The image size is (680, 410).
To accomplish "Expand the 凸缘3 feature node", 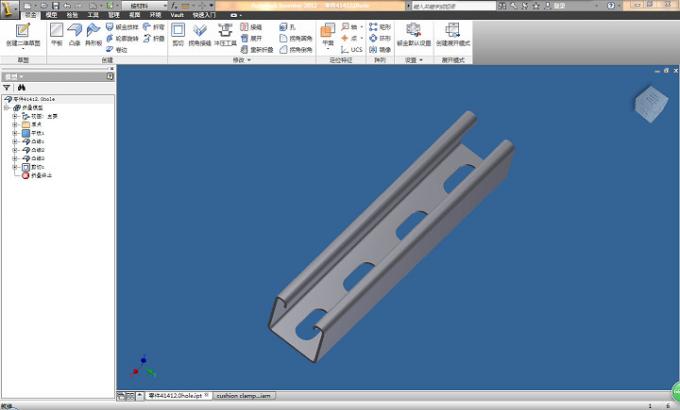I will coord(15,158).
